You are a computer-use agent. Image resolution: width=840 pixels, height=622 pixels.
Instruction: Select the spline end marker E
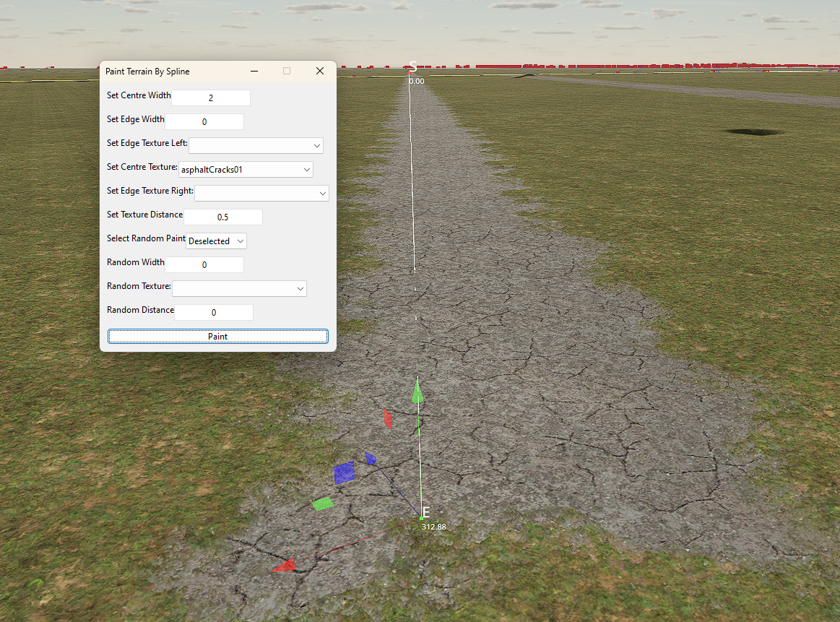tap(426, 512)
